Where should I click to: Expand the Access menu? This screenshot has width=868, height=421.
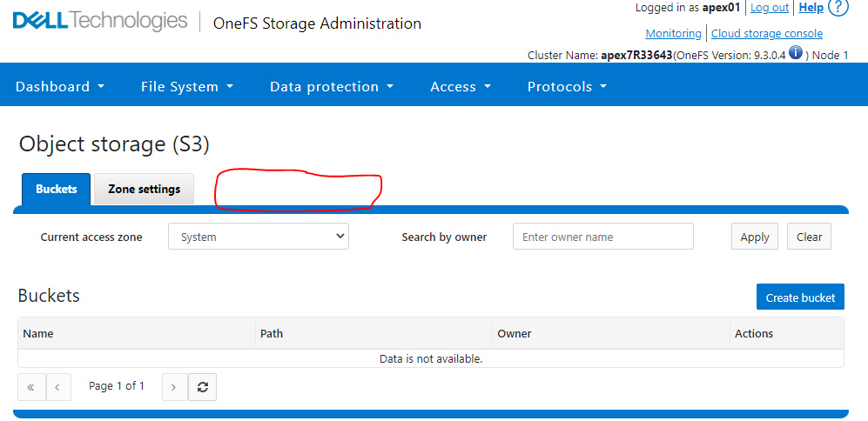461,87
